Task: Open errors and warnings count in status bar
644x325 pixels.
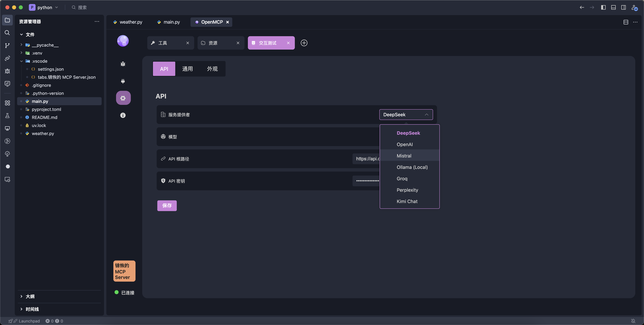Action: click(54, 321)
